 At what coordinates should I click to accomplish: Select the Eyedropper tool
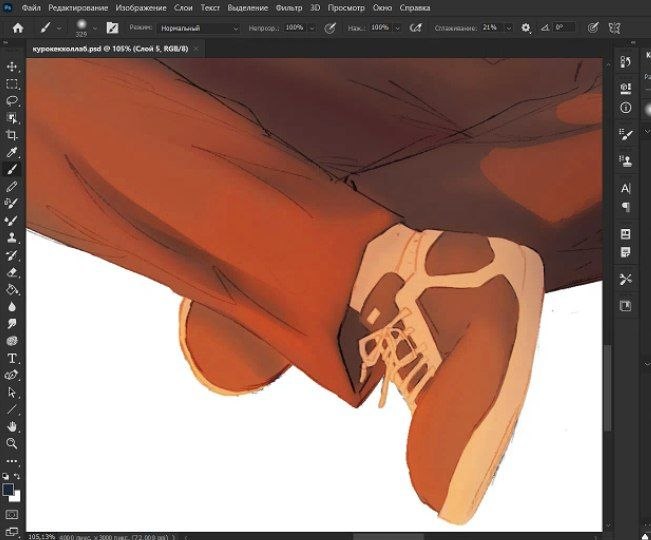click(12, 152)
